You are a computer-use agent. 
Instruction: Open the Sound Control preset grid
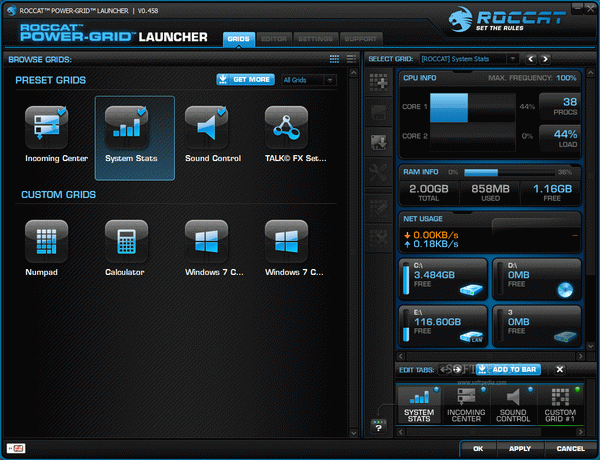point(207,128)
